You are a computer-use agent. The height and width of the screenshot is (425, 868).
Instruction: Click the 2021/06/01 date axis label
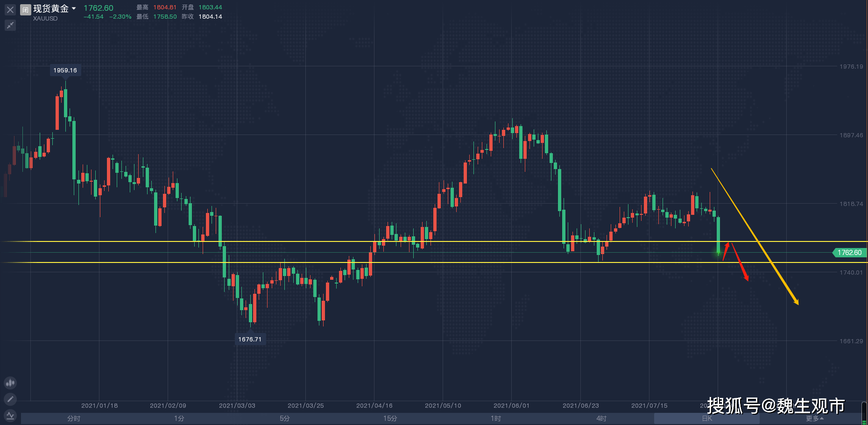pyautogui.click(x=512, y=406)
